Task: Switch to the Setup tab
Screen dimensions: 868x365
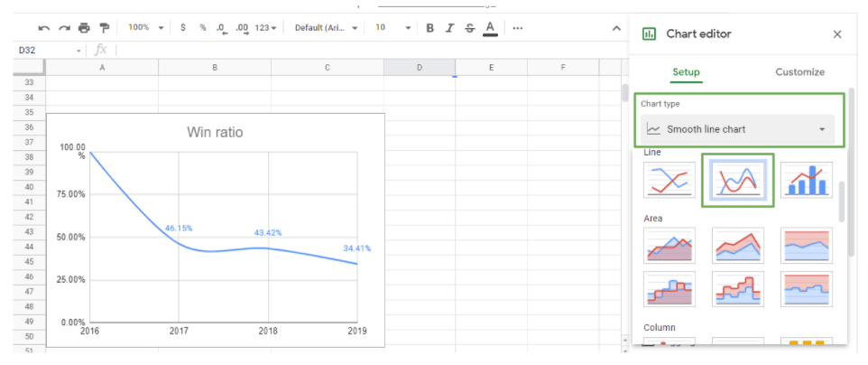Action: coord(686,72)
